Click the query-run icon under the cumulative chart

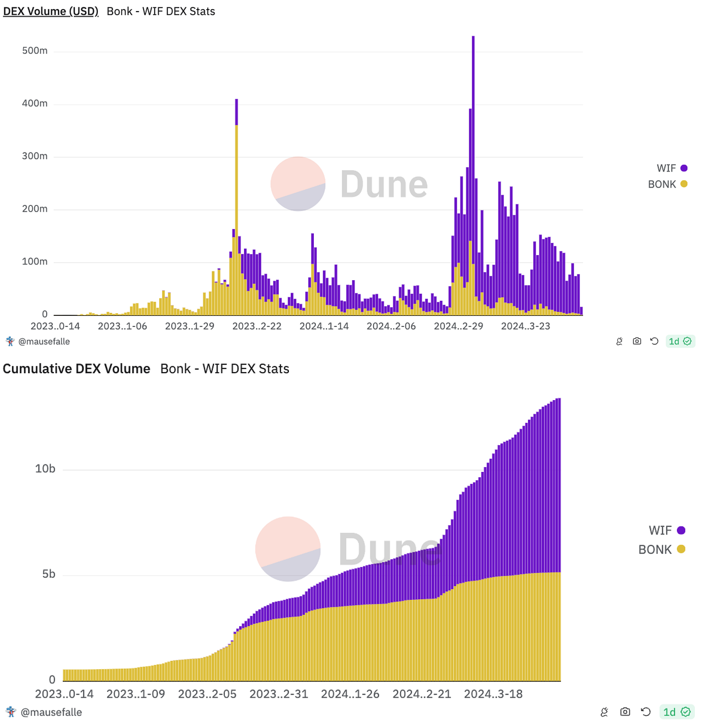pos(604,712)
